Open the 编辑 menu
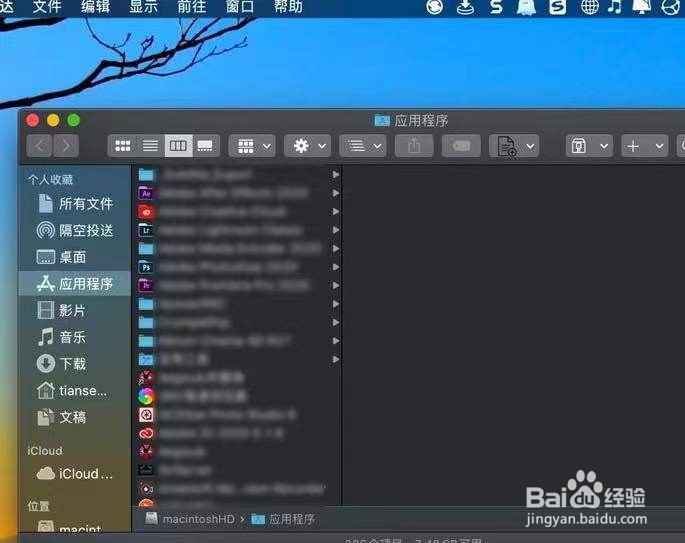 point(95,7)
